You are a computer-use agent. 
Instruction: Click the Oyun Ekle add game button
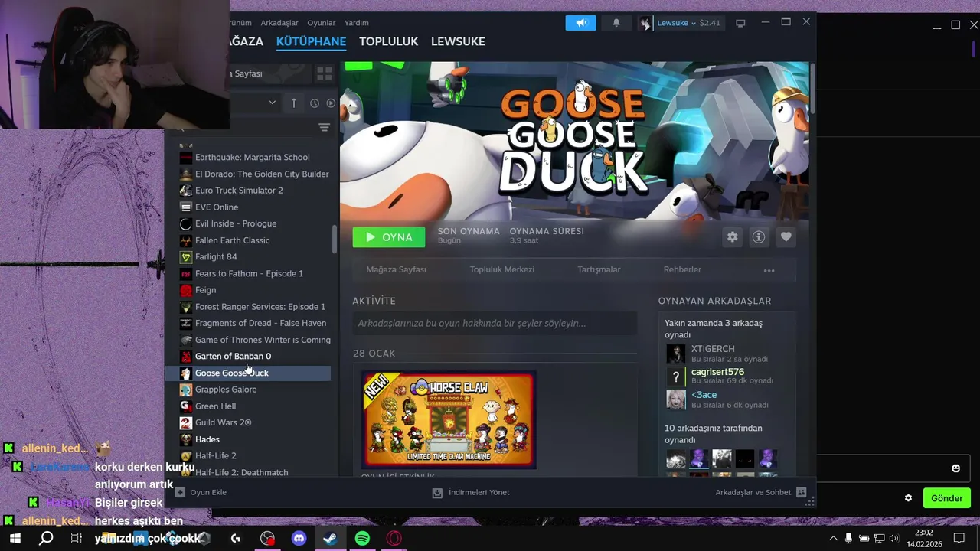tap(201, 493)
